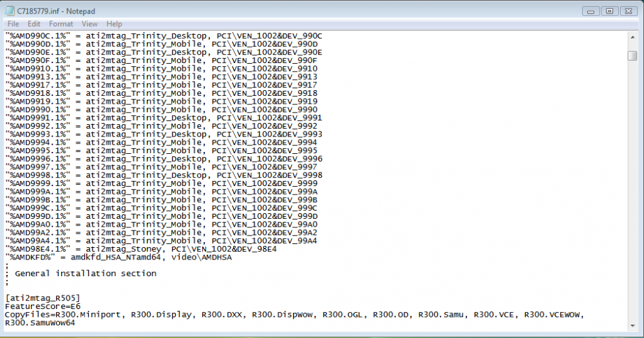Place cursor on the [ati2mtag_R505] section line
Viewport: 644px width, 338px height.
coord(42,298)
